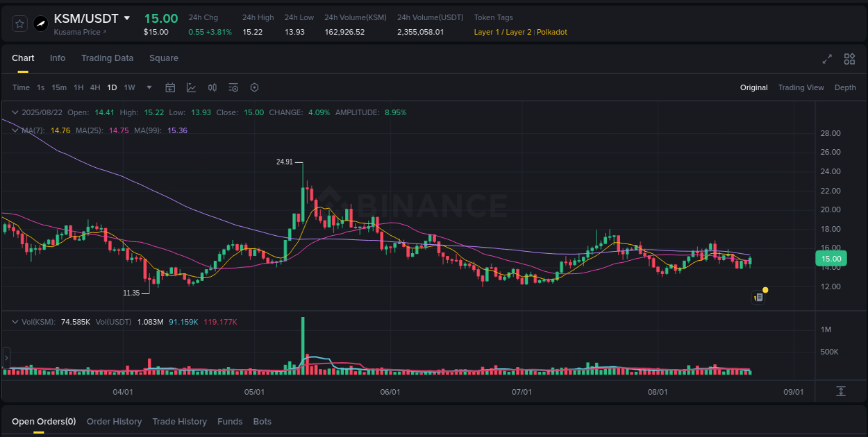Open the indicators icon in chart toolbar
868x437 pixels.
[212, 87]
